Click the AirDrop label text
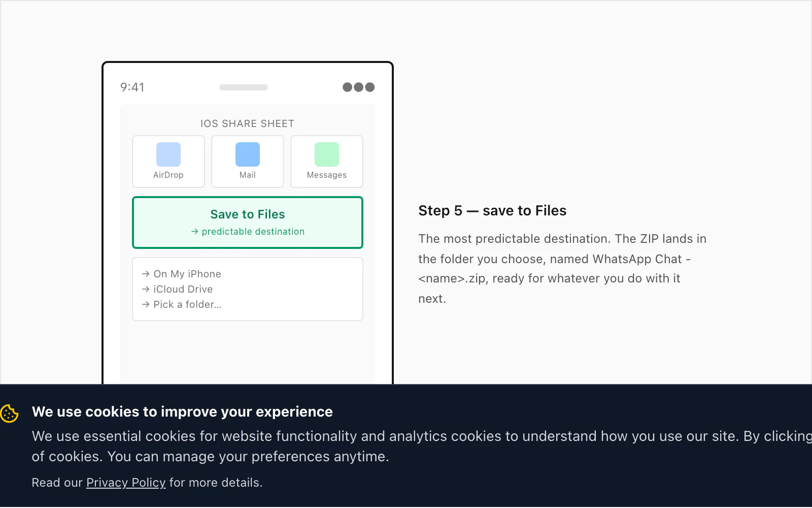 (x=168, y=175)
